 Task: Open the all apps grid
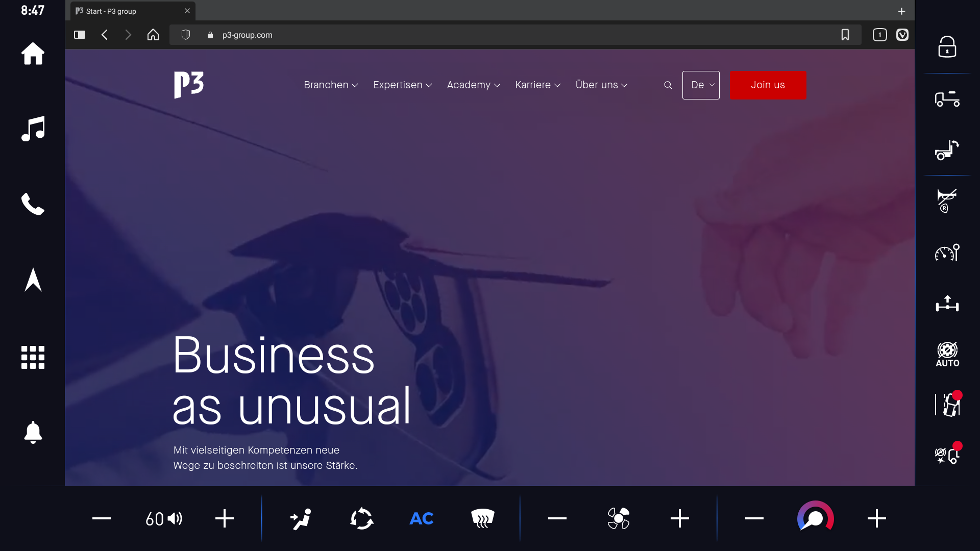(33, 357)
